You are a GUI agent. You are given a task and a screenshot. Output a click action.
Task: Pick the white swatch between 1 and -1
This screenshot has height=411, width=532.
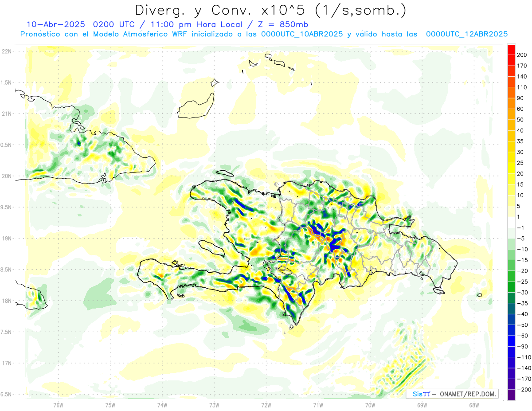coord(512,222)
